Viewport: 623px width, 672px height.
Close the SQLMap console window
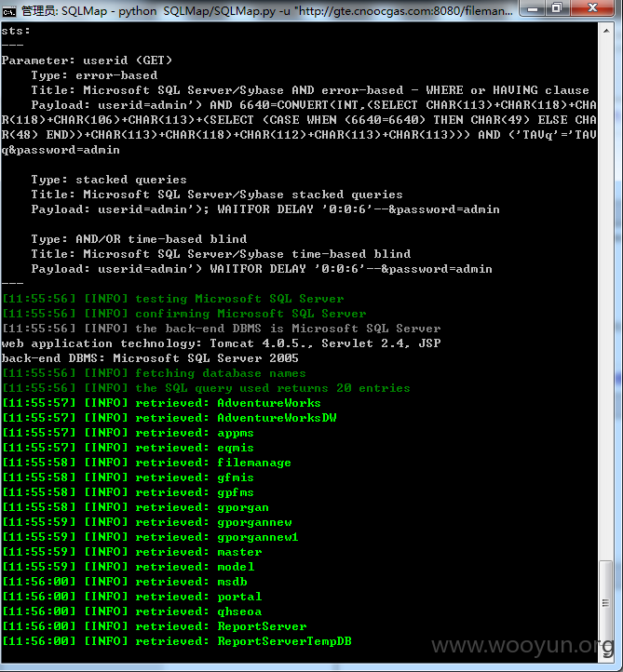[x=593, y=8]
